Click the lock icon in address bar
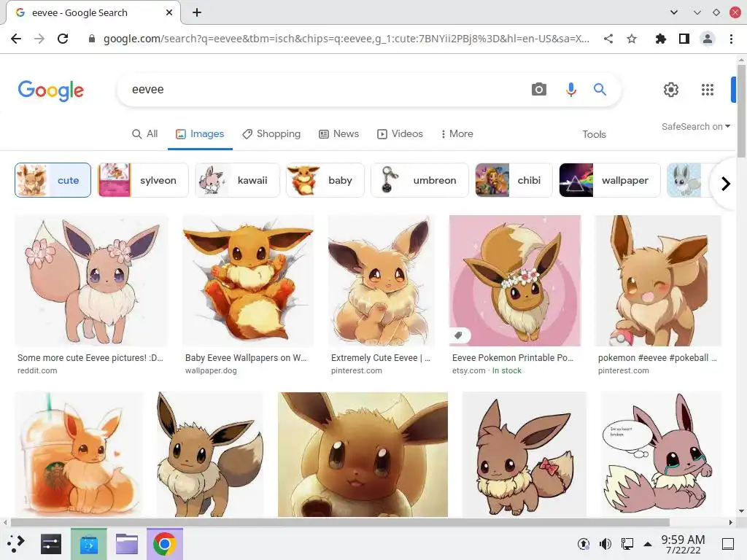 [x=92, y=39]
